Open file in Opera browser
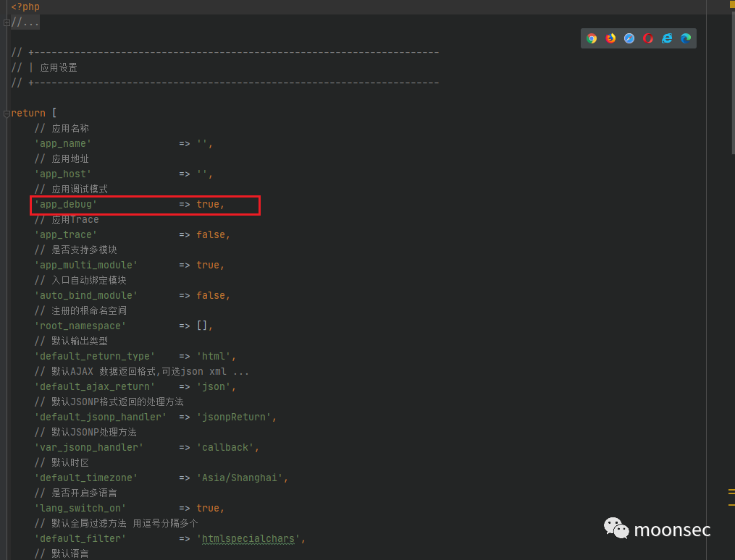This screenshot has width=735, height=560. coord(648,38)
